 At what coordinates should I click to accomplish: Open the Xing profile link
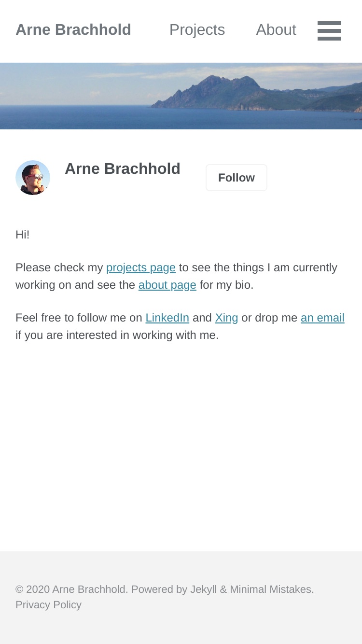pyautogui.click(x=226, y=318)
